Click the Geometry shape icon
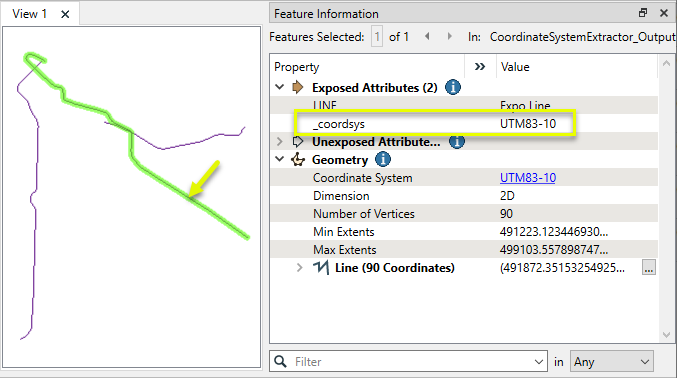 click(x=297, y=160)
